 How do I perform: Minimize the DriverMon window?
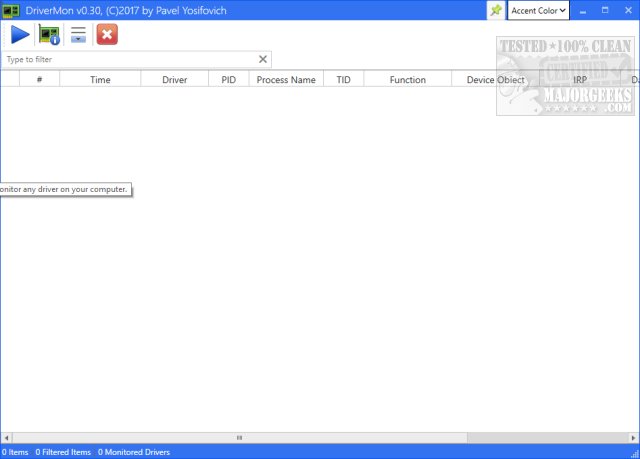tap(583, 11)
